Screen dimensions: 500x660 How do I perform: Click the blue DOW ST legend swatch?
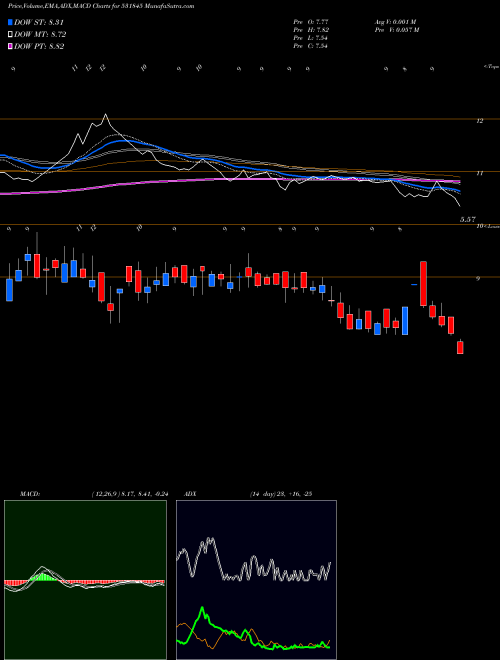pyautogui.click(x=10, y=22)
